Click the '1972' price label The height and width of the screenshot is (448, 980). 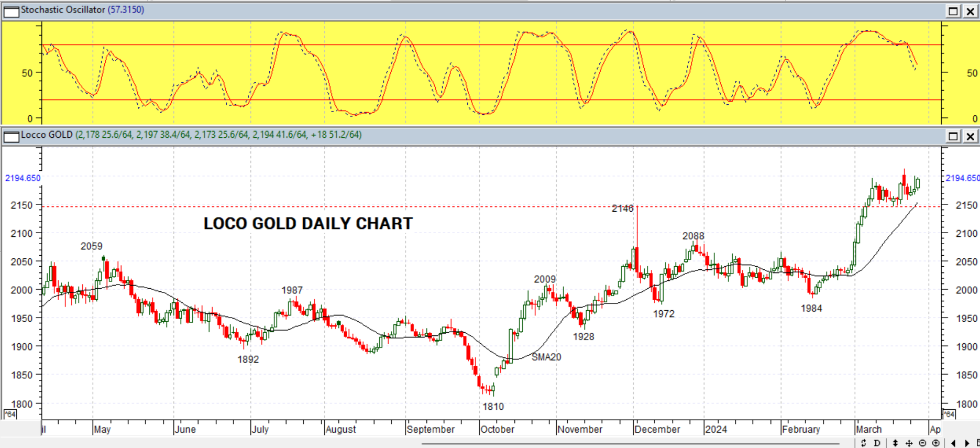664,314
